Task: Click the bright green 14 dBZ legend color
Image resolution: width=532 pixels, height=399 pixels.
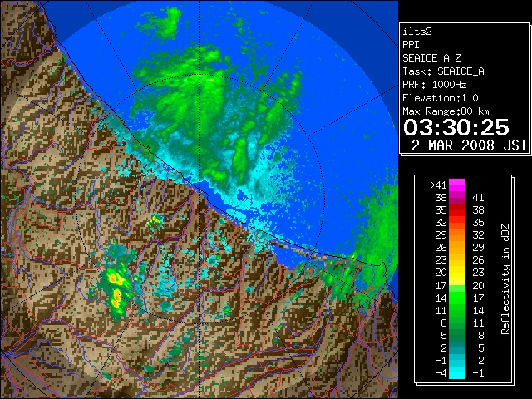Action: coord(457,298)
